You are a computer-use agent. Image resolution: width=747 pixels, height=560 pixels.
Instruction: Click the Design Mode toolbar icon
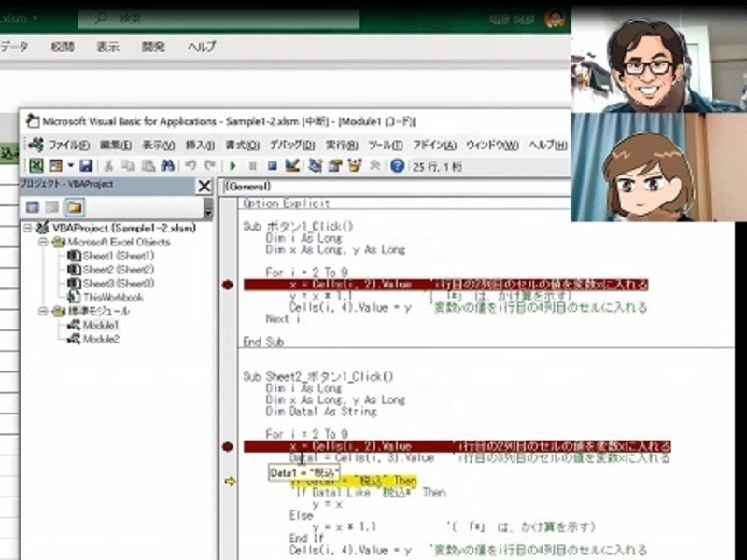pyautogui.click(x=292, y=165)
